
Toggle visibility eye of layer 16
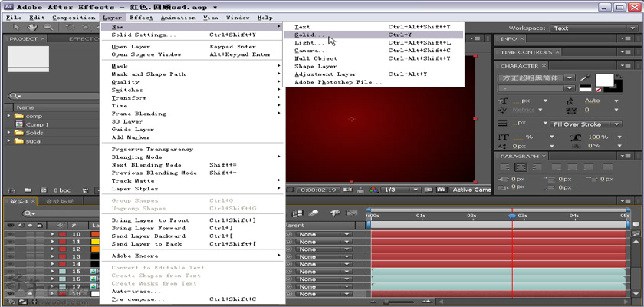click(10, 279)
